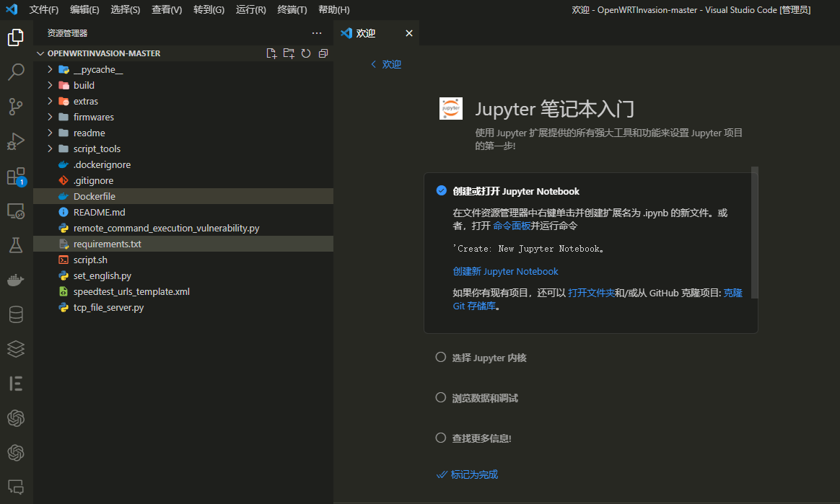Screen dimensions: 840x504
Task: Open the Extensions view
Action: pyautogui.click(x=15, y=175)
